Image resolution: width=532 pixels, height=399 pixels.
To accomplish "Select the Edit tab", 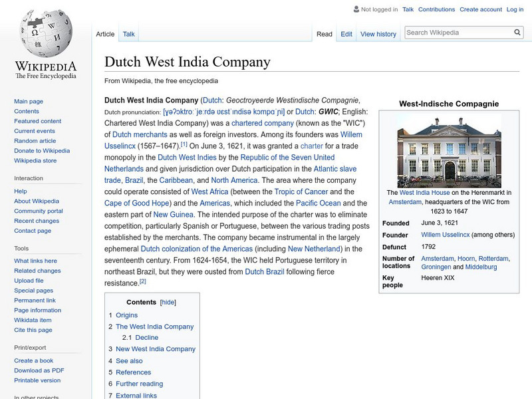I will 345,33.
